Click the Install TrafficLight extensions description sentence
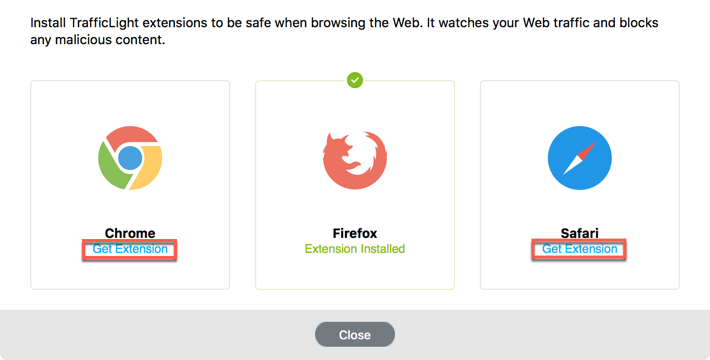Image resolution: width=710 pixels, height=360 pixels. tap(344, 31)
